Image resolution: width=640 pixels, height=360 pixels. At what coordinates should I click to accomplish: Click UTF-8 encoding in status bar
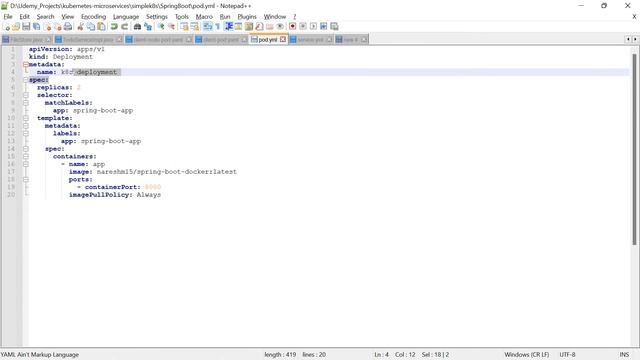pos(567,355)
